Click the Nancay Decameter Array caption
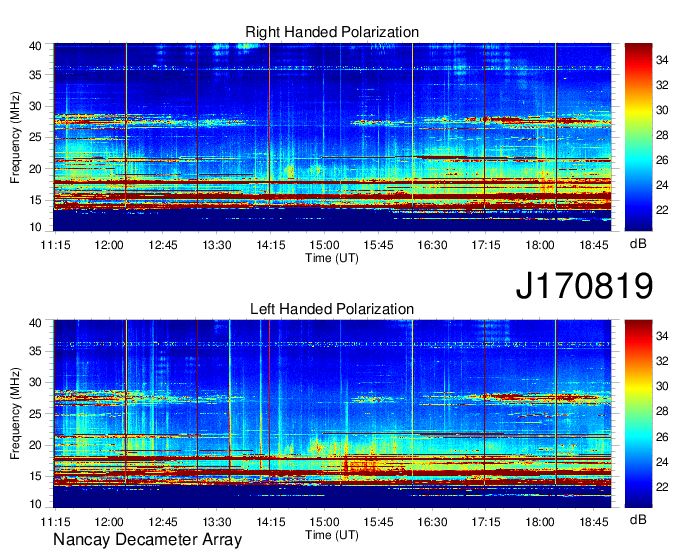The width and height of the screenshot is (680, 552). 147,540
